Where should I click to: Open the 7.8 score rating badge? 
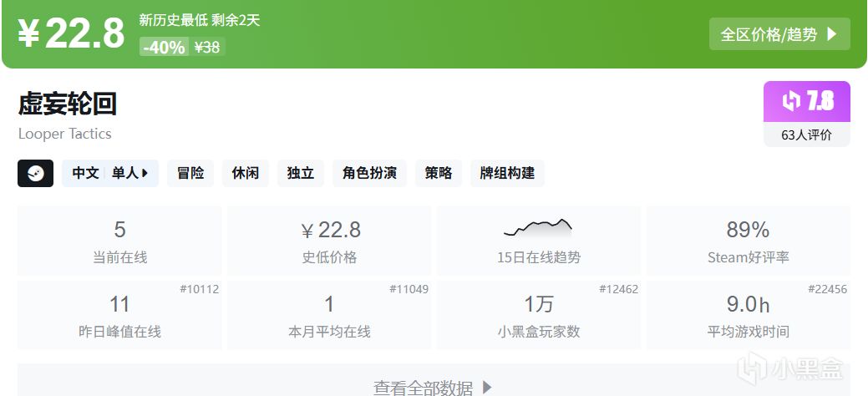coord(807,101)
